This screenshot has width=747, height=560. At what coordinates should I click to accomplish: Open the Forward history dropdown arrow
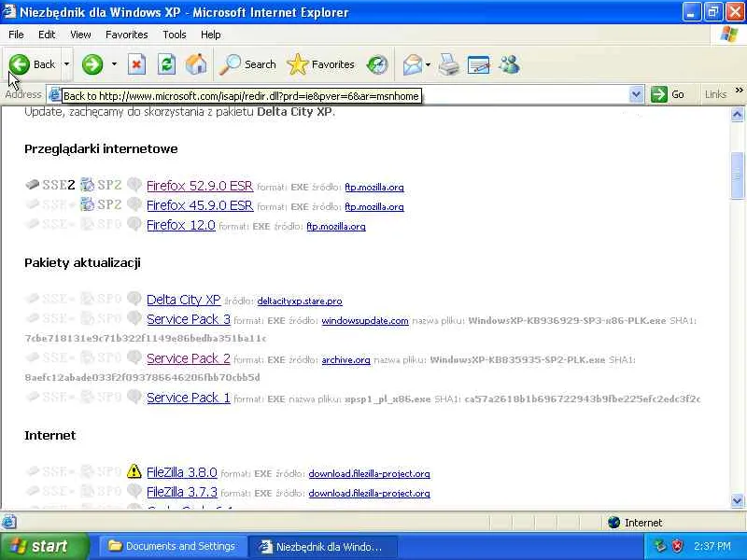(x=114, y=64)
